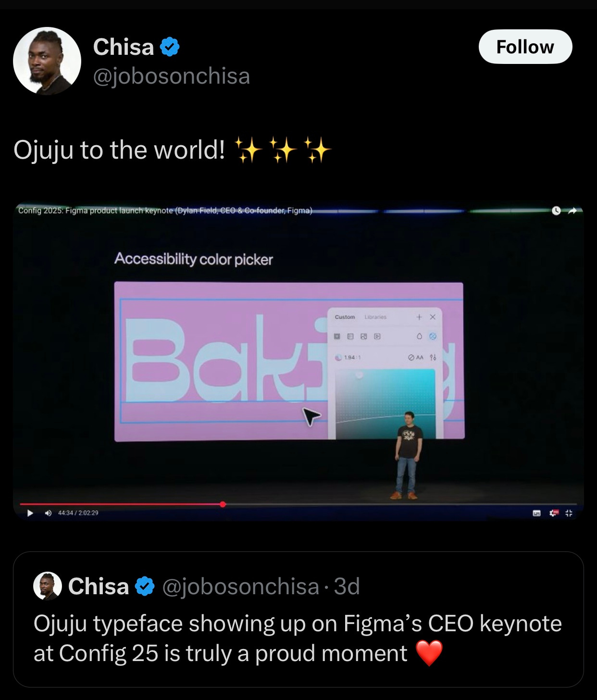
Task: Follow Chisa with the Follow button
Action: tap(525, 47)
